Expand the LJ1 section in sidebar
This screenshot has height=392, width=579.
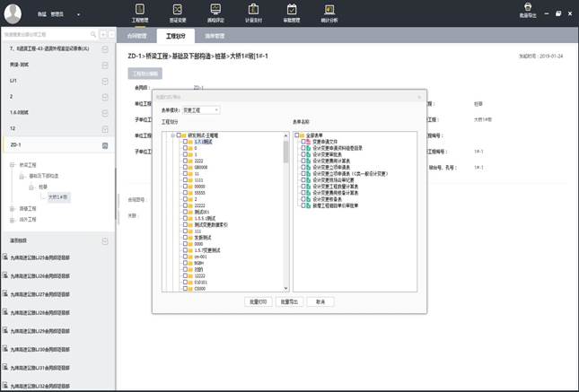pos(105,81)
